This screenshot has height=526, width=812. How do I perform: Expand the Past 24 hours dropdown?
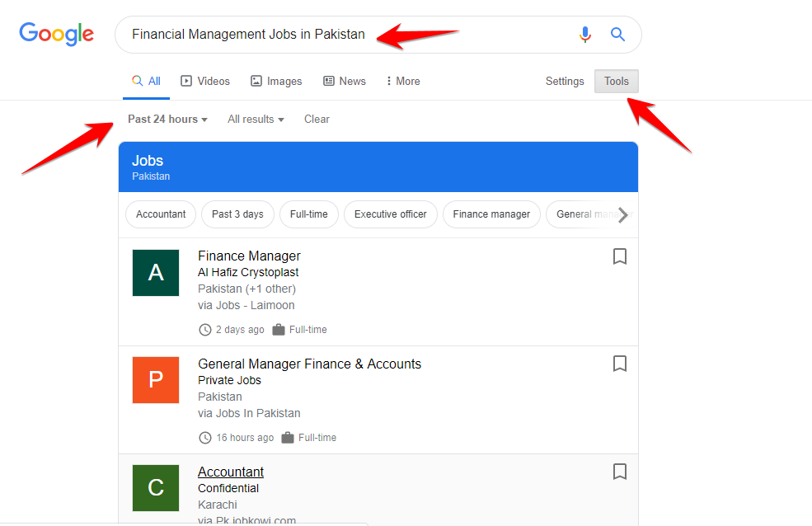tap(167, 120)
